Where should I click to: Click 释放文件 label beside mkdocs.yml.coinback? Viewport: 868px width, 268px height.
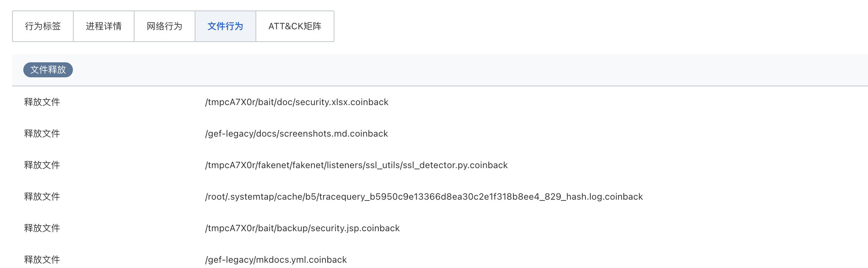42,260
